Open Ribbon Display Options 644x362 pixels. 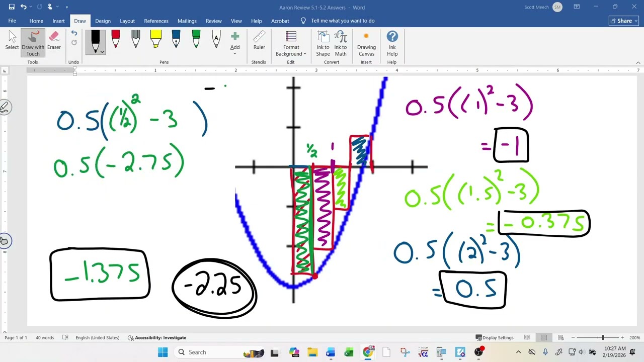coord(577,7)
